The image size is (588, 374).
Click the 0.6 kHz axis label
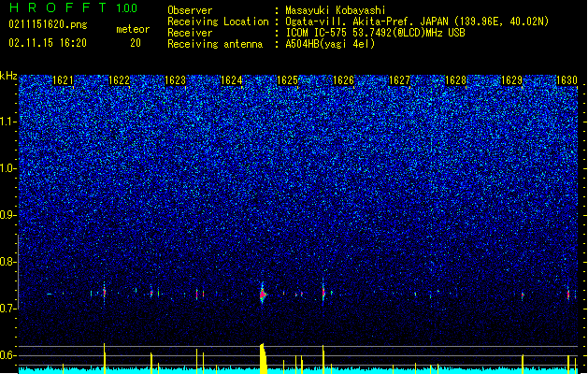pos(8,355)
